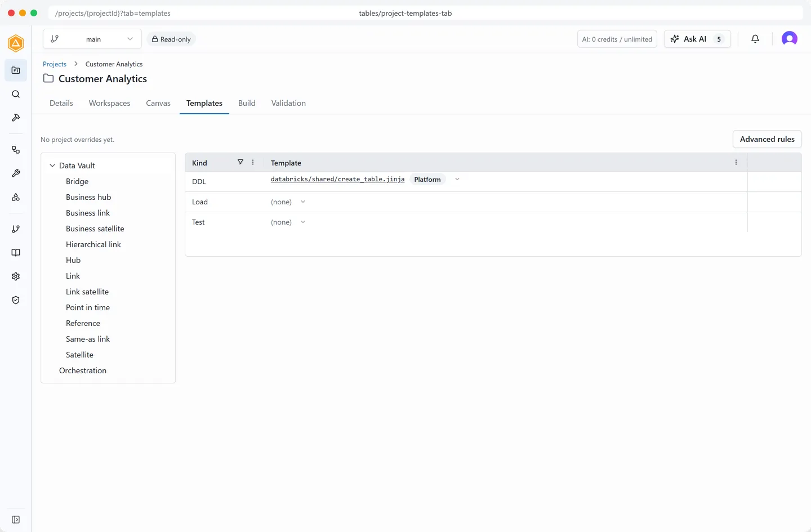Open the DDL template dropdown chevron
This screenshot has height=532, width=811.
457,179
